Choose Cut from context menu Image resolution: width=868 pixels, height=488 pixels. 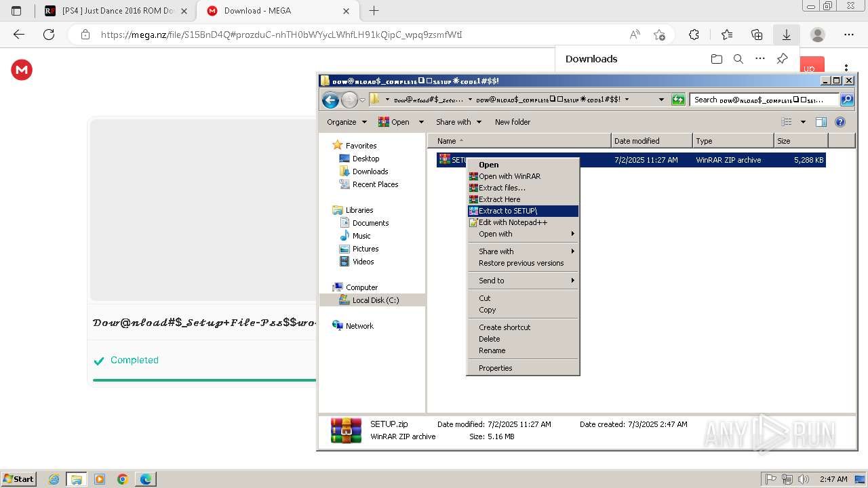click(x=523, y=298)
